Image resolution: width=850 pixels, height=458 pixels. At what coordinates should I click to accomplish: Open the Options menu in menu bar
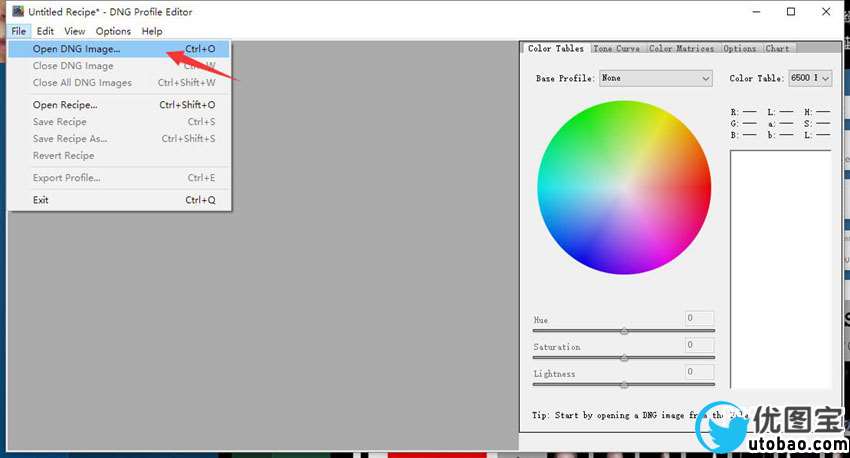[113, 31]
